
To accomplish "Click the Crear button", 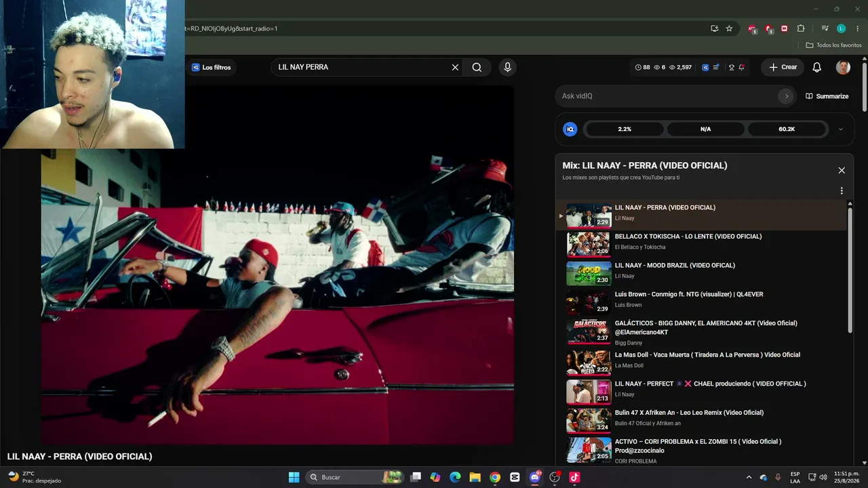I will click(783, 67).
